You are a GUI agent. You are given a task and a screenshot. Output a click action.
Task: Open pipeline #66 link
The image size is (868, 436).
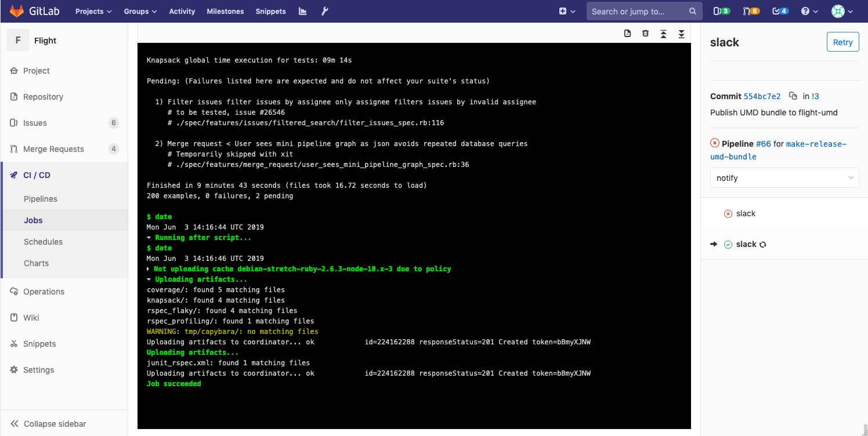[x=763, y=143]
